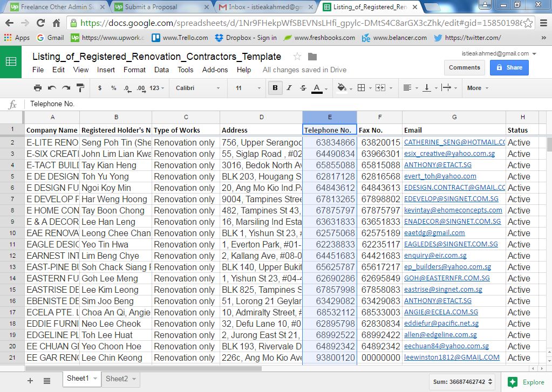Viewport: 552px width, 392px height.
Task: Go to Chrome home page
Action: [x=56, y=23]
